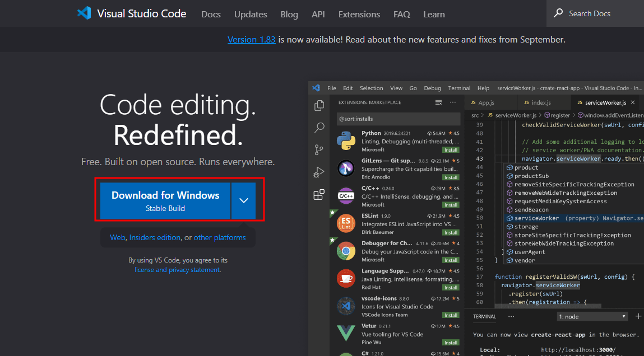Click the clear extensions filter icon

(439, 102)
